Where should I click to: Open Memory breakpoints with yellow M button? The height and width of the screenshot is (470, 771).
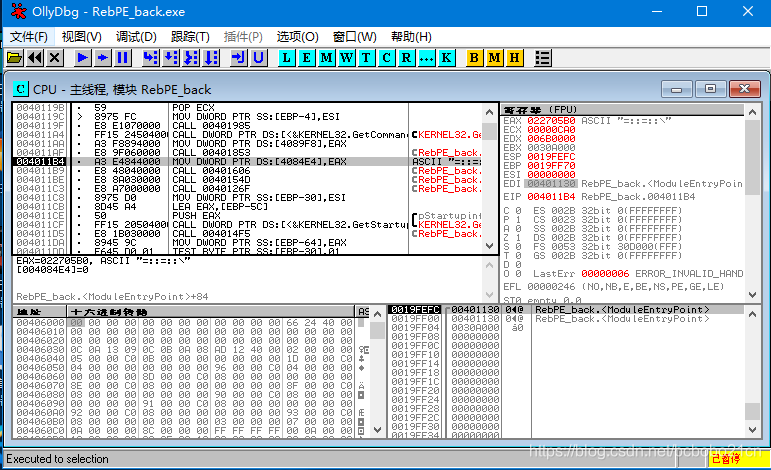[494, 58]
